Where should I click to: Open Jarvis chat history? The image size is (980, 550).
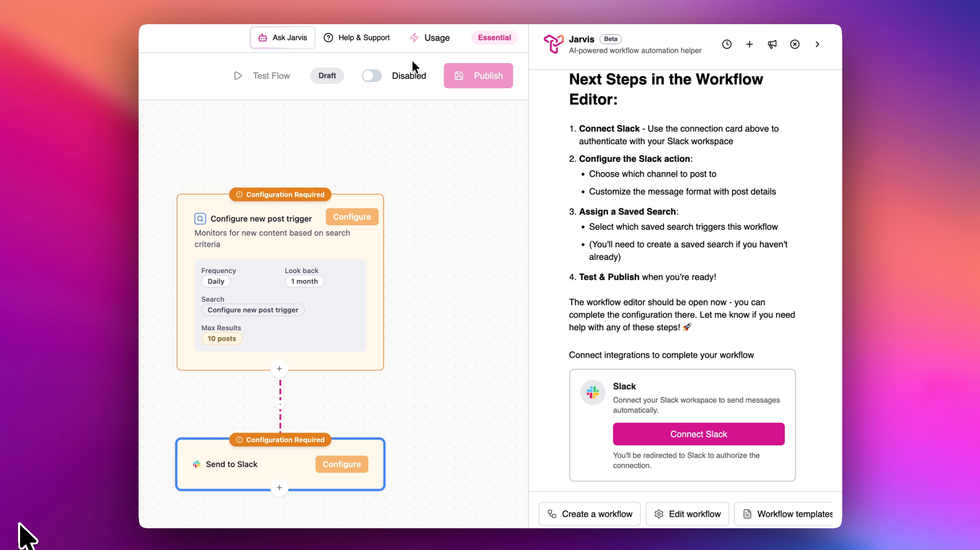coord(727,44)
